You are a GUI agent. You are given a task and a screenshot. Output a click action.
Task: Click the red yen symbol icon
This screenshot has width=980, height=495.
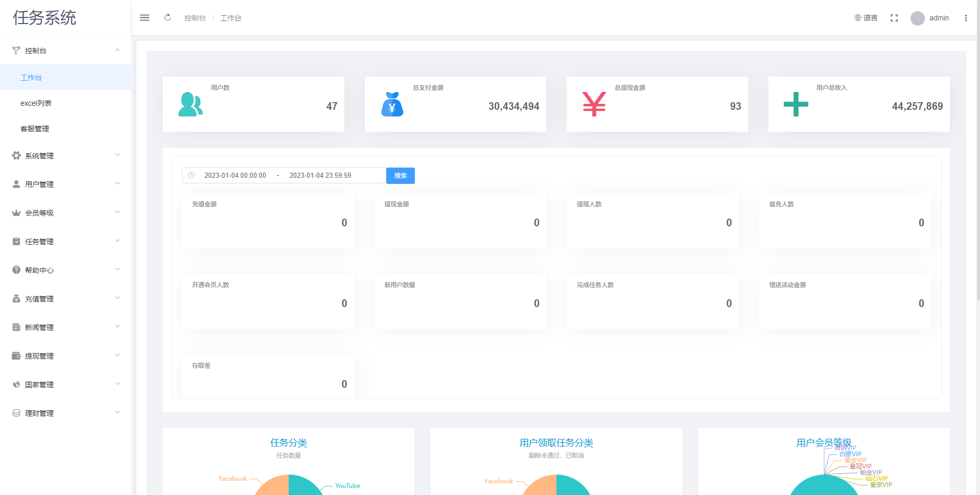pyautogui.click(x=594, y=105)
